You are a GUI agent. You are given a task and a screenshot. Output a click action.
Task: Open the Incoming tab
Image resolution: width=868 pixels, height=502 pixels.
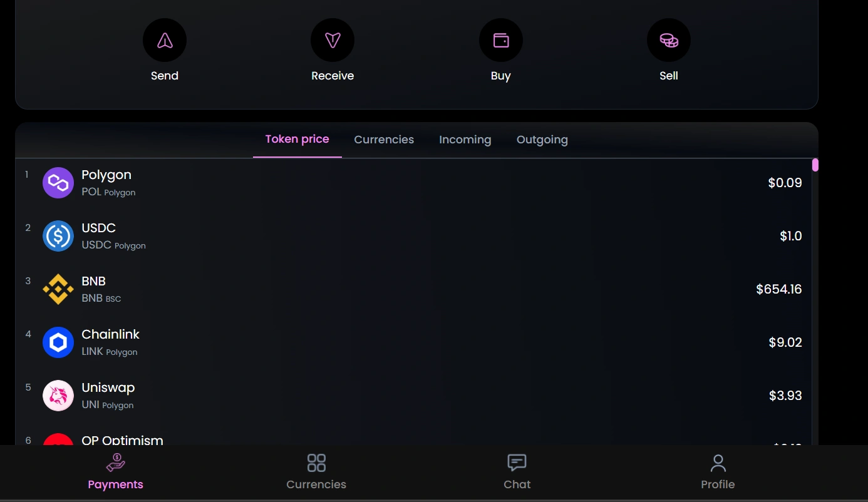[x=465, y=140]
